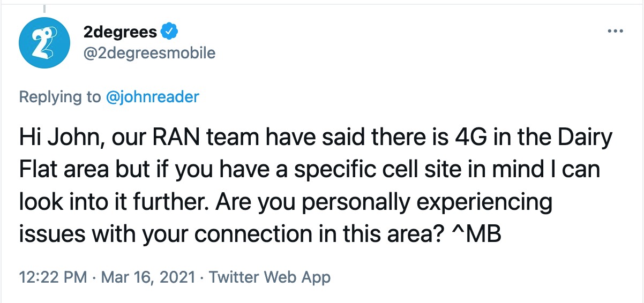Click the 'Replying to' label text
Image resolution: width=644 pixels, height=303 pixels.
point(60,97)
